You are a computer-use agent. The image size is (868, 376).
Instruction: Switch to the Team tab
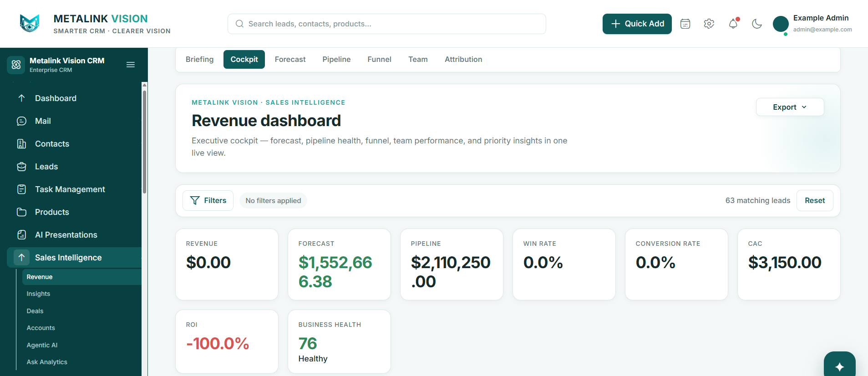coord(418,60)
